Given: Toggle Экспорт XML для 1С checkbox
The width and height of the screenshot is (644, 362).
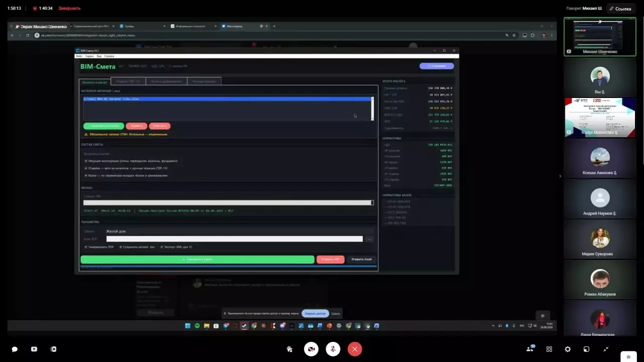Looking at the screenshot, I should pyautogui.click(x=162, y=247).
